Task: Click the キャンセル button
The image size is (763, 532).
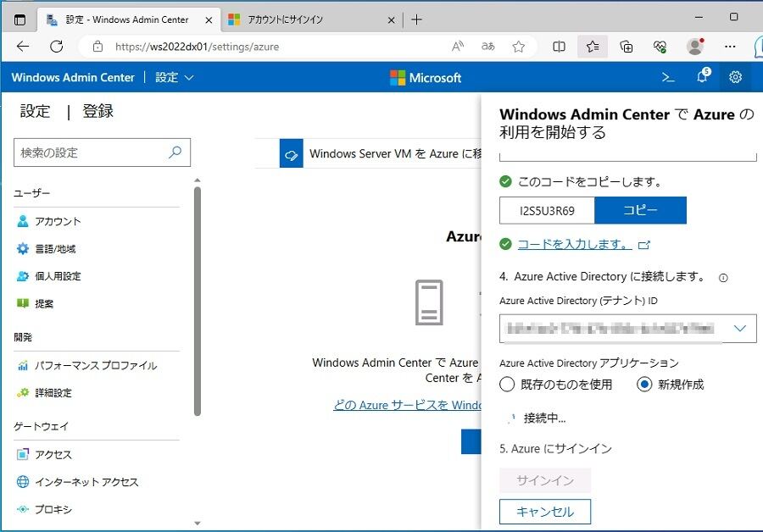Action: click(x=545, y=512)
